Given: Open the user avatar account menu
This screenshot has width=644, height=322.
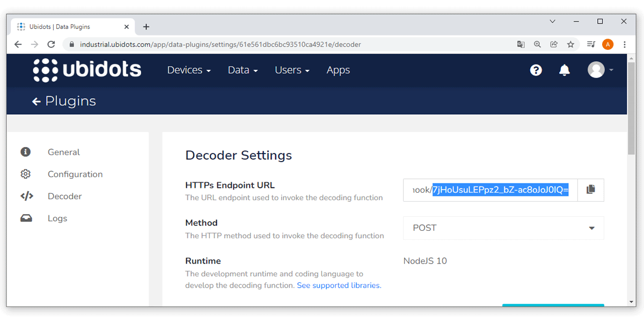Looking at the screenshot, I should 601,70.
